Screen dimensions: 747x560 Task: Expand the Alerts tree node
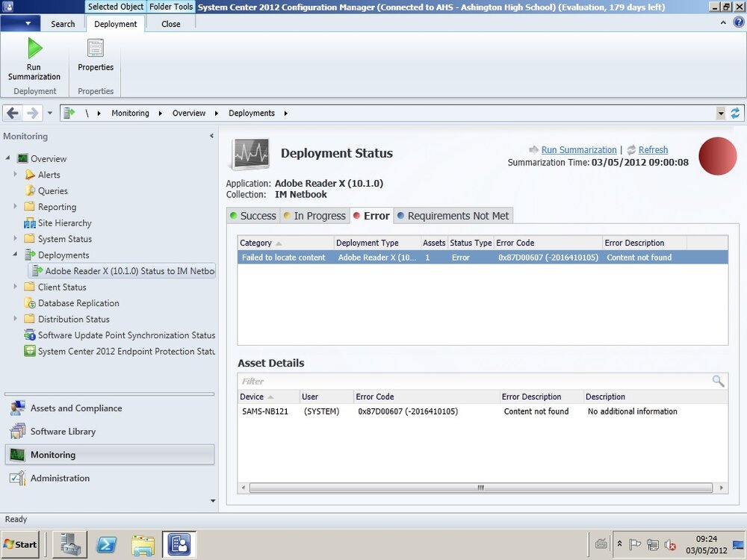pos(15,174)
